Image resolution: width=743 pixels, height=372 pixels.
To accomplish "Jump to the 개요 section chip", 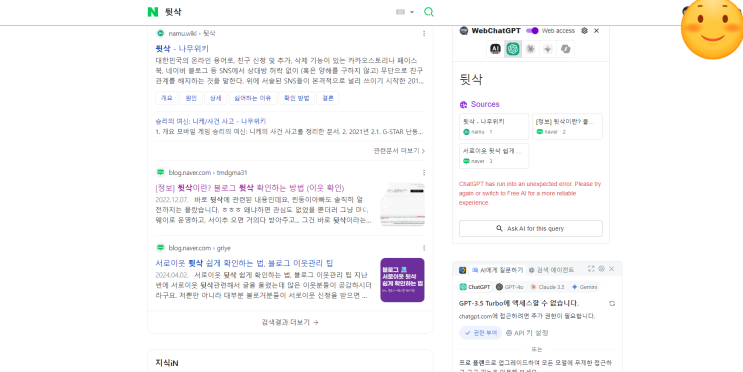I will pos(166,98).
